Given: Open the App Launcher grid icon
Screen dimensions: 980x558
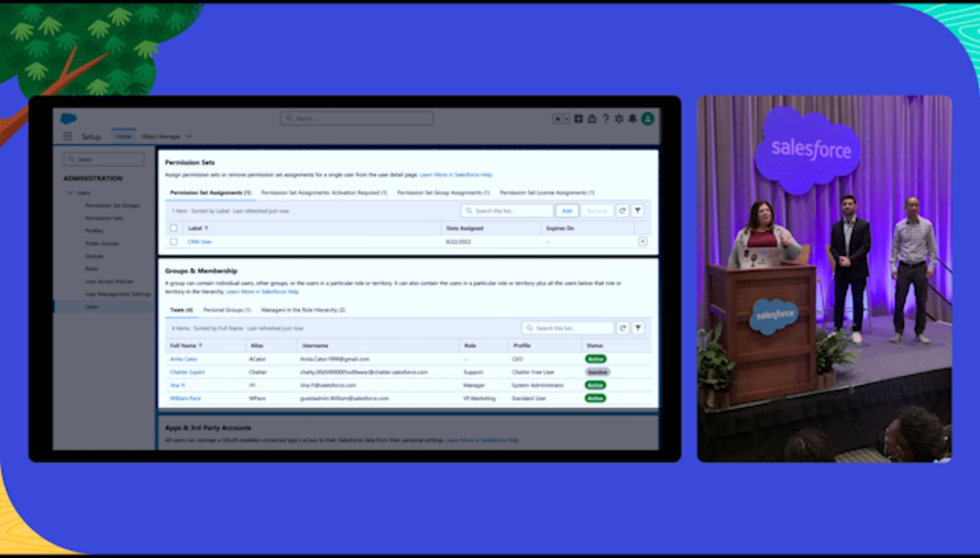Looking at the screenshot, I should coord(68,137).
